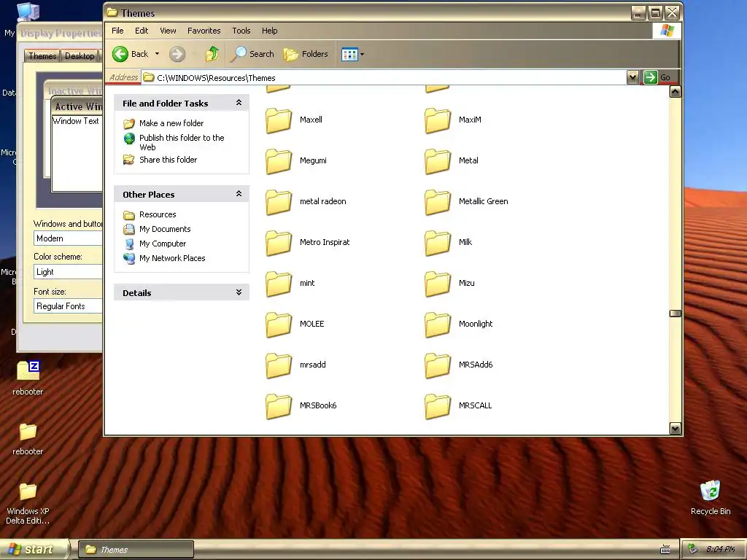The image size is (747, 560).
Task: Select the Megumi folder icon
Action: [279, 161]
